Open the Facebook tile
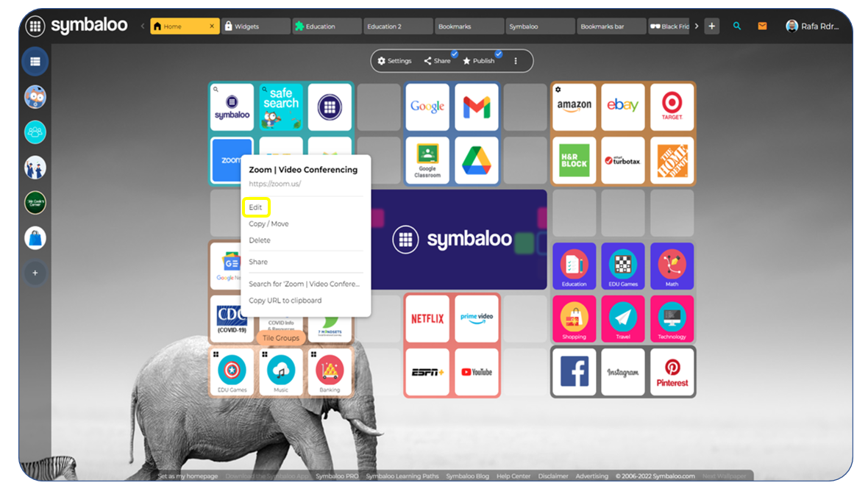This screenshot has width=868, height=491. click(x=574, y=372)
